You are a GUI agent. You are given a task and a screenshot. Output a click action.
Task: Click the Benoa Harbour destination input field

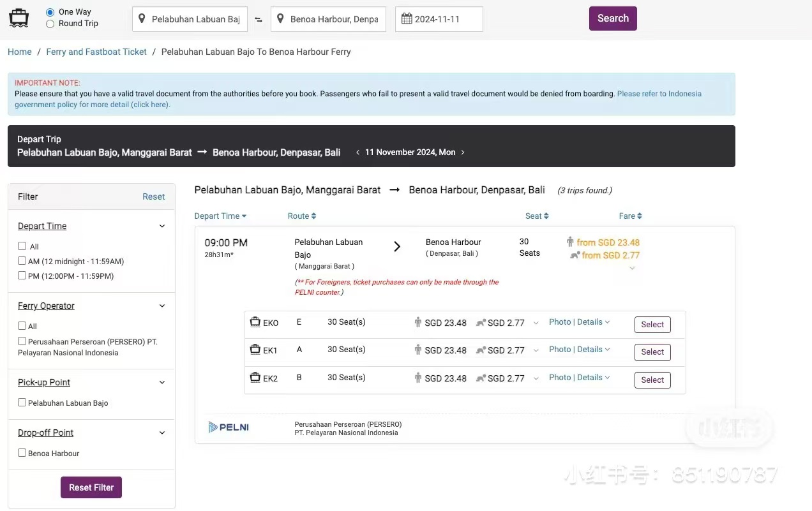[x=328, y=19]
